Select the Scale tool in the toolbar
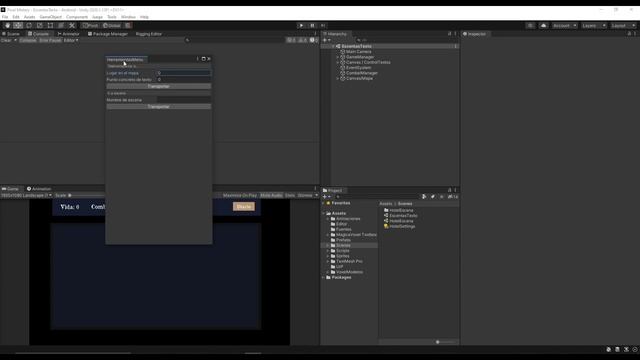 pos(40,25)
